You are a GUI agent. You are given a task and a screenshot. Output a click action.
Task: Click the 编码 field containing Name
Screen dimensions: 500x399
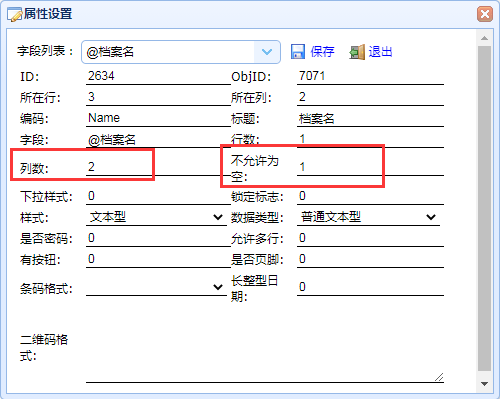[158, 118]
